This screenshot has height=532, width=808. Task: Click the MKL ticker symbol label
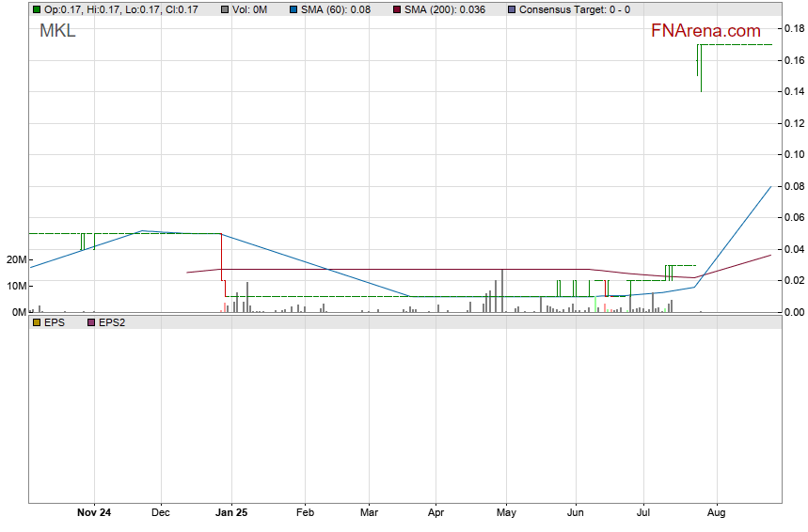tap(57, 31)
